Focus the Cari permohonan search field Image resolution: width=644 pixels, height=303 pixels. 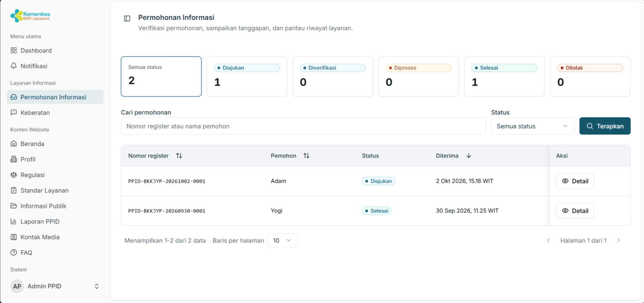coord(303,126)
